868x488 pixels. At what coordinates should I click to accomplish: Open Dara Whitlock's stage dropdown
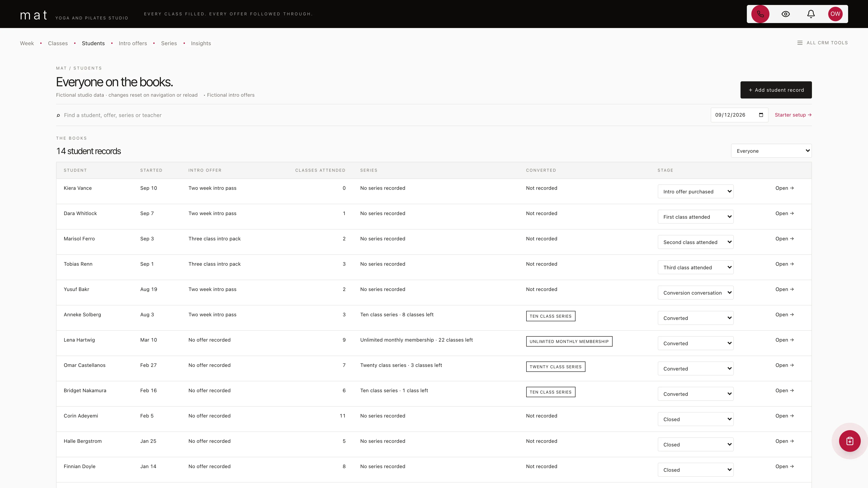(x=696, y=217)
